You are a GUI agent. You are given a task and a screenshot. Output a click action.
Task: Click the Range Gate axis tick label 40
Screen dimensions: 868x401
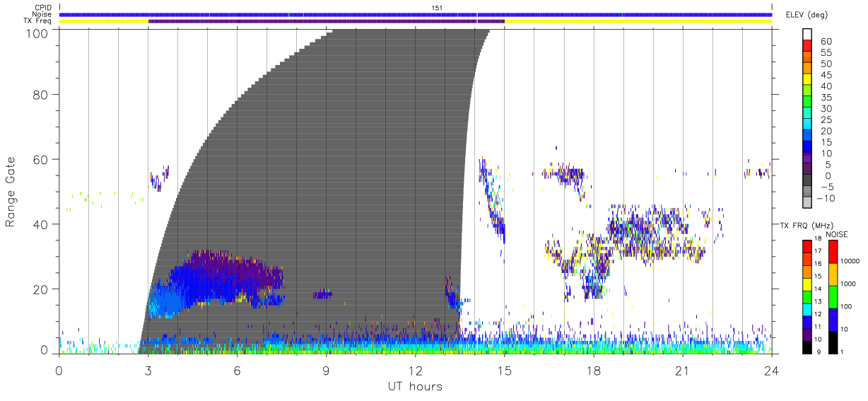41,223
